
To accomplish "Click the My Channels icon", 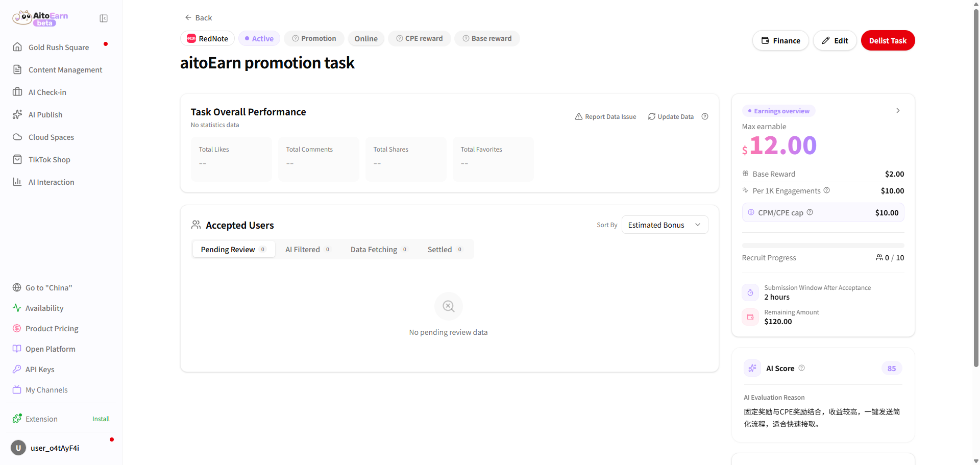I will click(x=17, y=389).
